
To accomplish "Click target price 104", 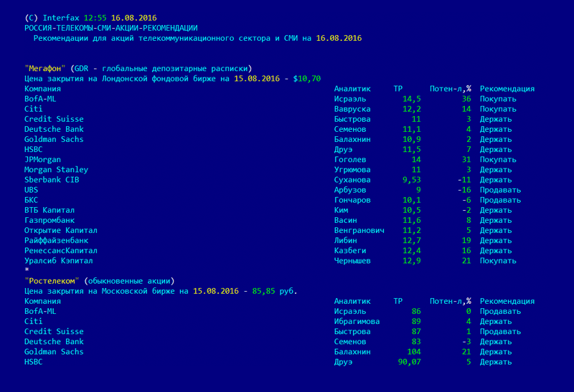I will coord(414,352).
